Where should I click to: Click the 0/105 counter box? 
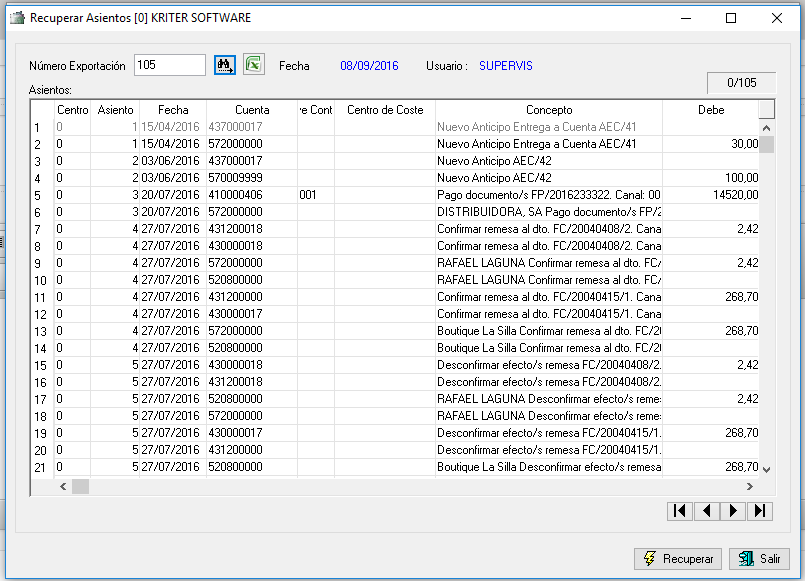click(x=741, y=83)
